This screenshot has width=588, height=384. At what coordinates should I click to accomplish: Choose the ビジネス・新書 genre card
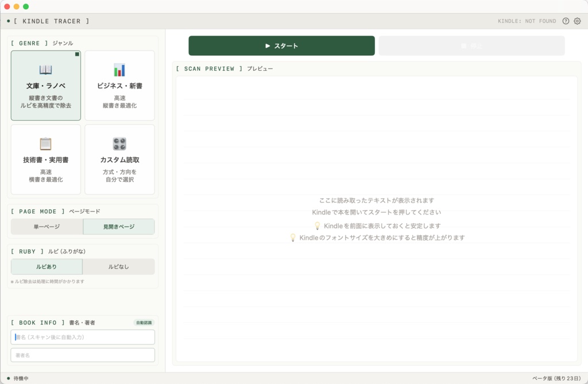(119, 86)
